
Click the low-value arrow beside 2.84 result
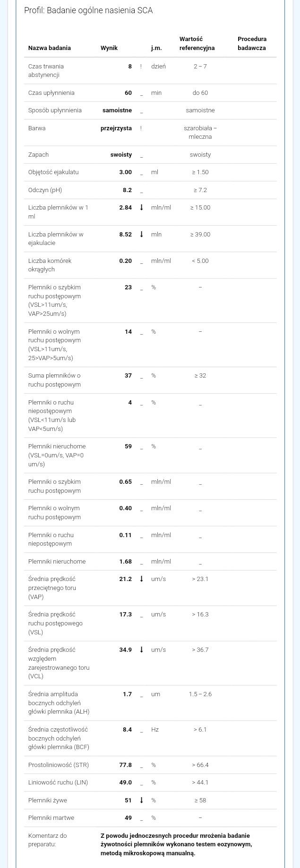(x=141, y=208)
